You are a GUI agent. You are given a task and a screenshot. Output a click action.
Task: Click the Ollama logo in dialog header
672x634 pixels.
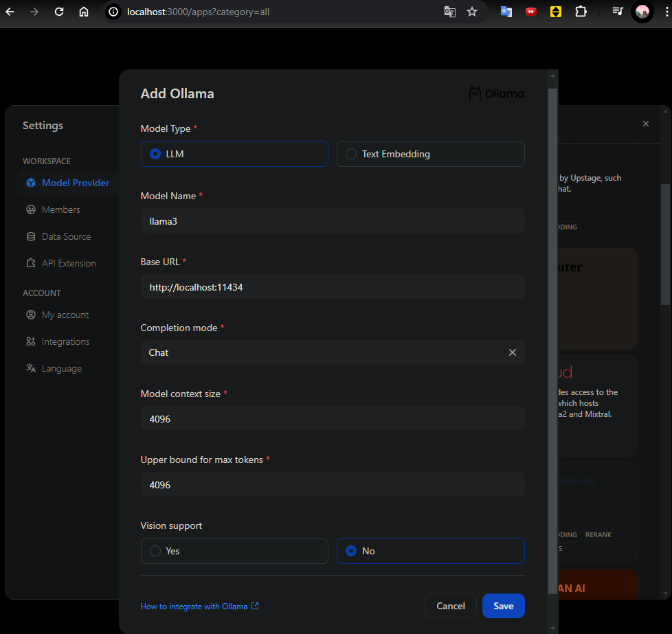(x=496, y=93)
